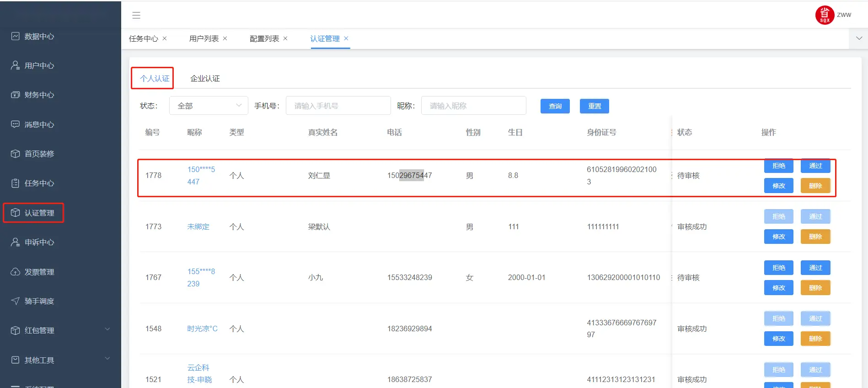The height and width of the screenshot is (388, 868).
Task: Close the 配置列表 tab
Action: click(285, 38)
